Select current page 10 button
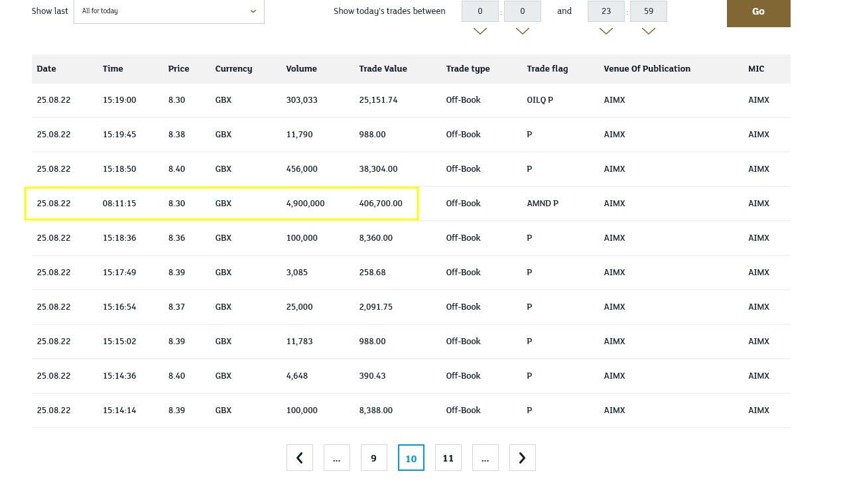 [411, 458]
